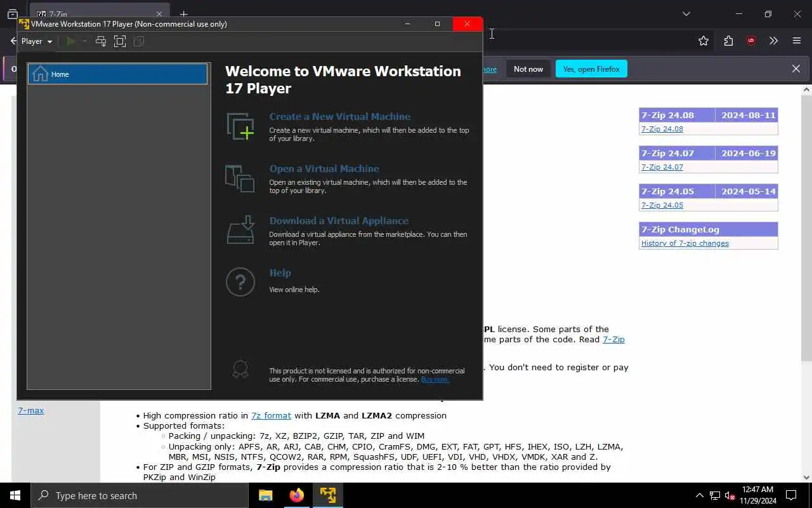Click the muted volume tray icon
Screen dimensions: 812x508
(x=730, y=495)
